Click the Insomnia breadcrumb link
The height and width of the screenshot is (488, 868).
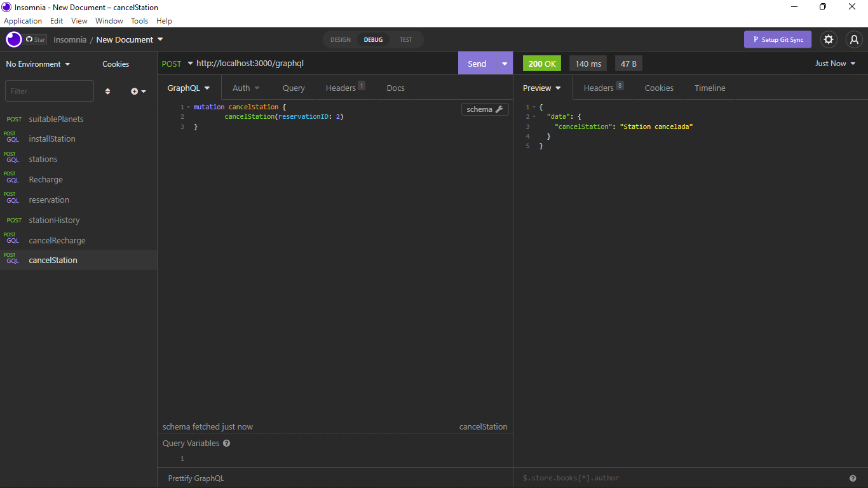[70, 39]
